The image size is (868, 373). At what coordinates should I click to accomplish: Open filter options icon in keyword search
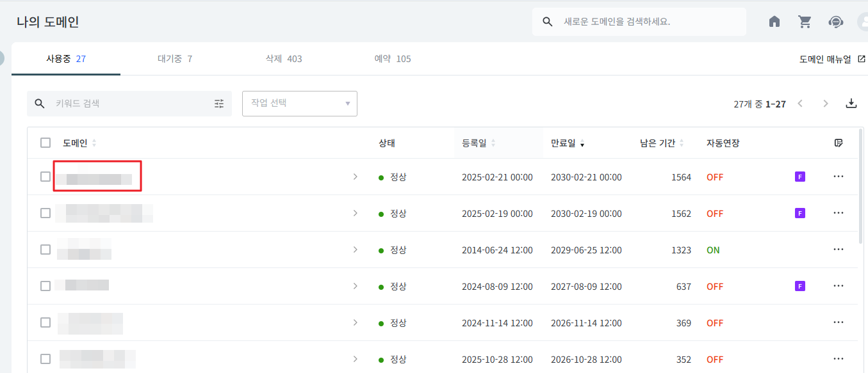(x=219, y=104)
